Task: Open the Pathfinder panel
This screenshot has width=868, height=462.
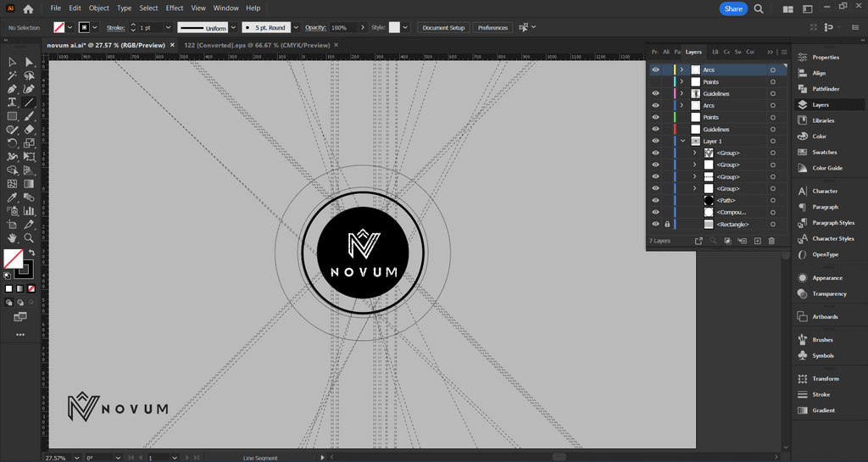Action: [825, 89]
